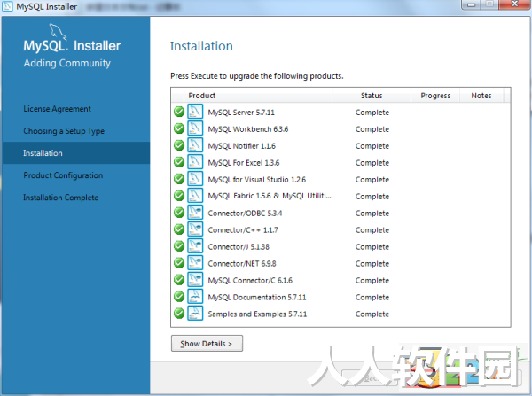Click the MySQL For Excel 1.3.6 product icon
The image size is (532, 396).
(x=195, y=162)
